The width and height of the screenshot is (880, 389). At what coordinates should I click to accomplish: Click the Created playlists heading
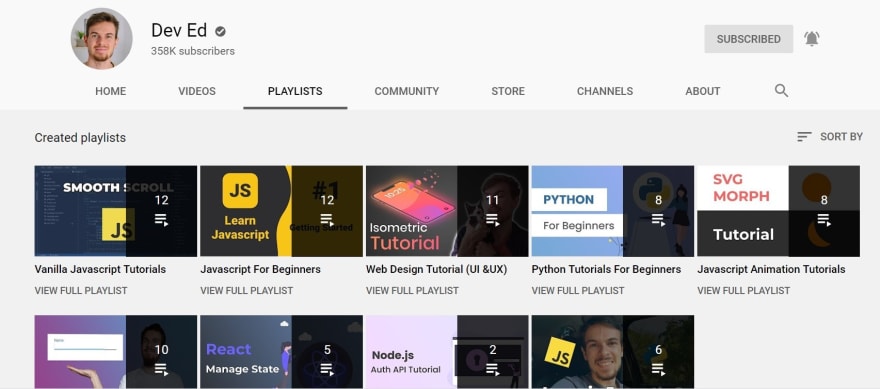coord(80,138)
